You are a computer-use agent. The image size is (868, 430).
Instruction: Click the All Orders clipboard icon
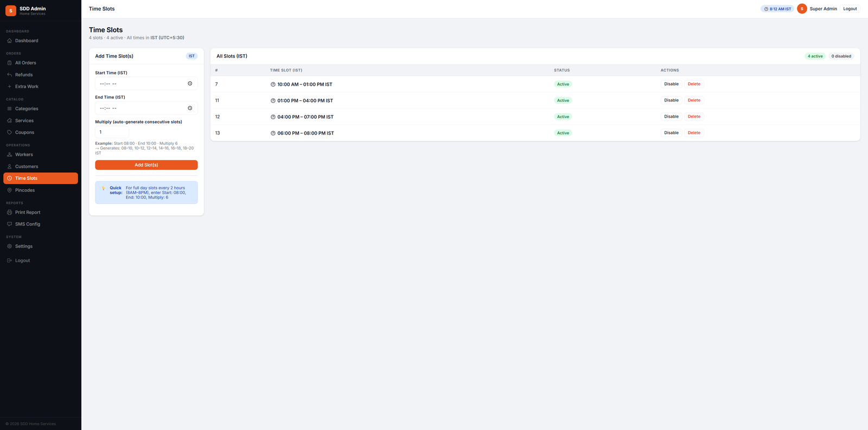coord(9,63)
